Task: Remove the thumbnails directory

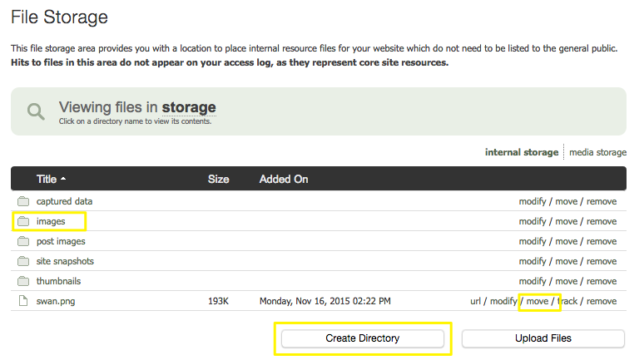Action: pos(602,281)
